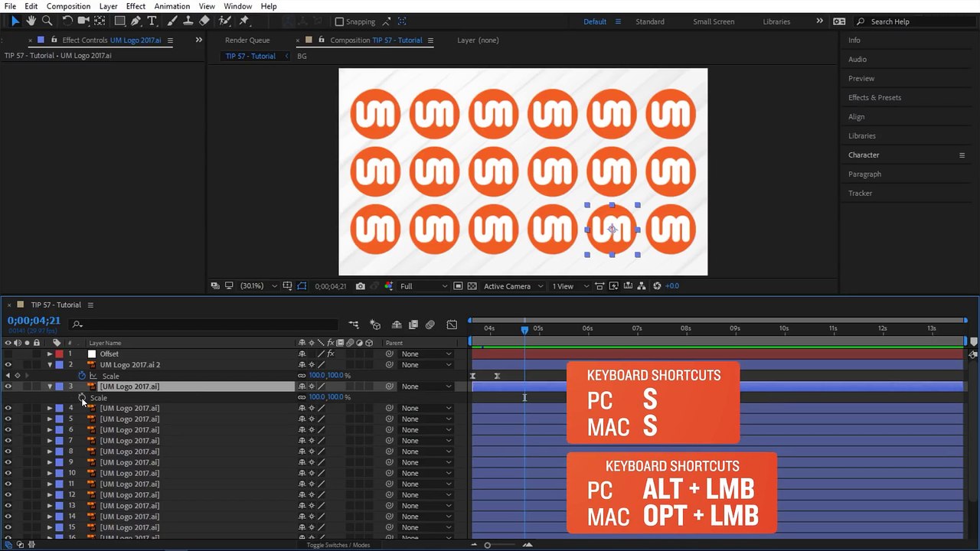
Task: Take a snapshot with the camera icon
Action: (361, 286)
